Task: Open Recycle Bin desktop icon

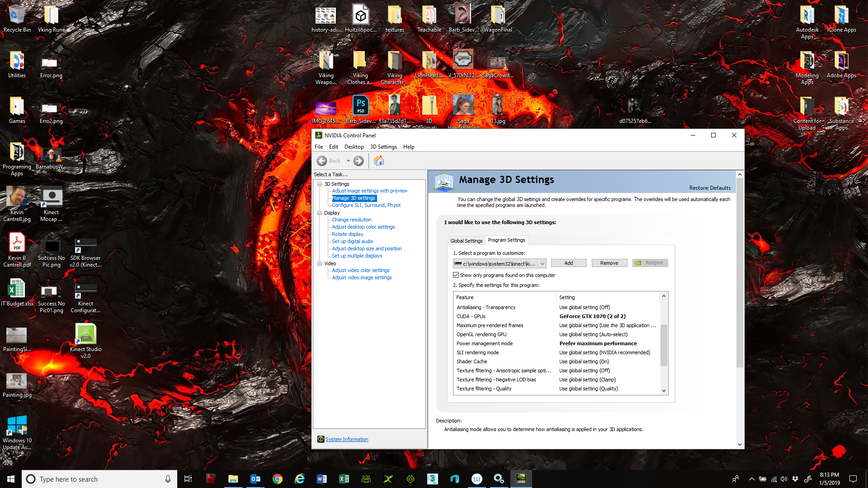Action: coord(17,19)
